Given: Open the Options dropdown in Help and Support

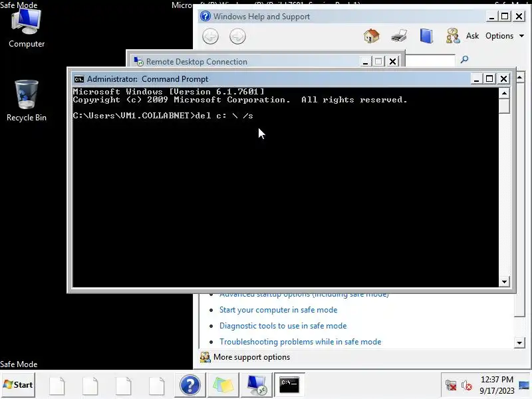Looking at the screenshot, I should [505, 36].
